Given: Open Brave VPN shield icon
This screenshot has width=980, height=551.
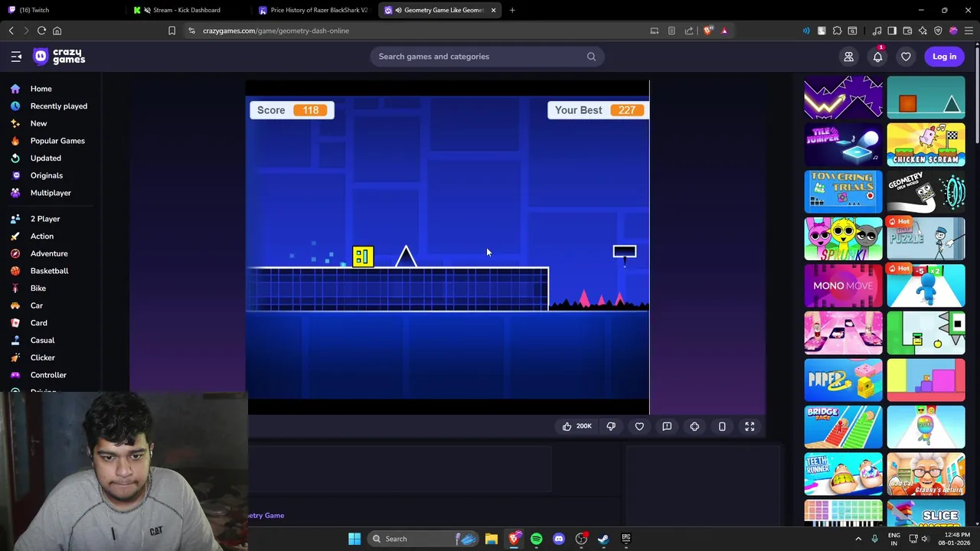Looking at the screenshot, I should [x=938, y=31].
